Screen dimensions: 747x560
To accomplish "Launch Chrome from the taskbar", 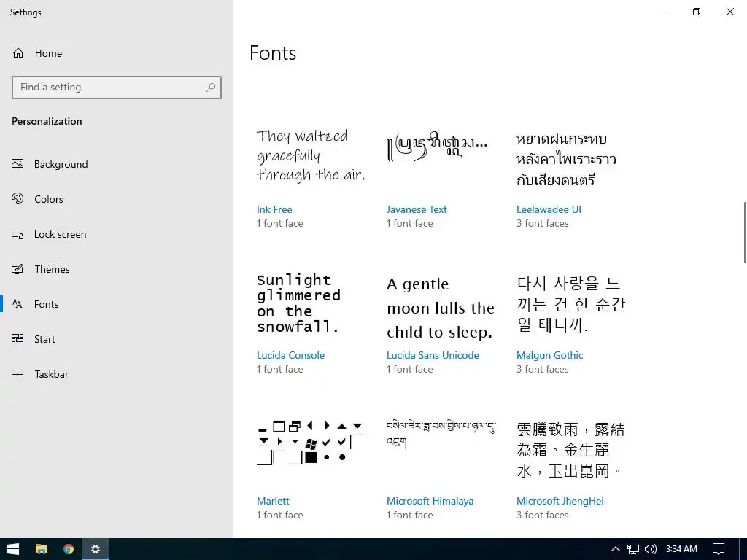I will click(69, 549).
